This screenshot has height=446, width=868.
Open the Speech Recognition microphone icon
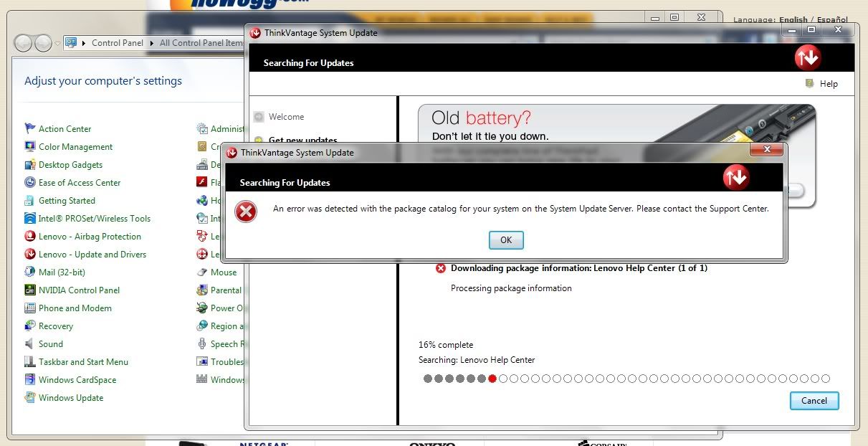202,344
